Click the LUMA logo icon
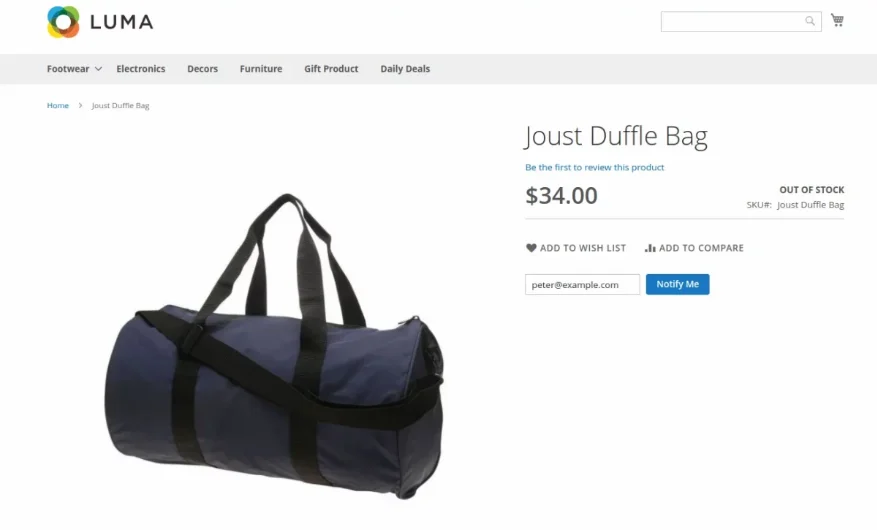Screen dimensions: 877x530 coord(63,22)
